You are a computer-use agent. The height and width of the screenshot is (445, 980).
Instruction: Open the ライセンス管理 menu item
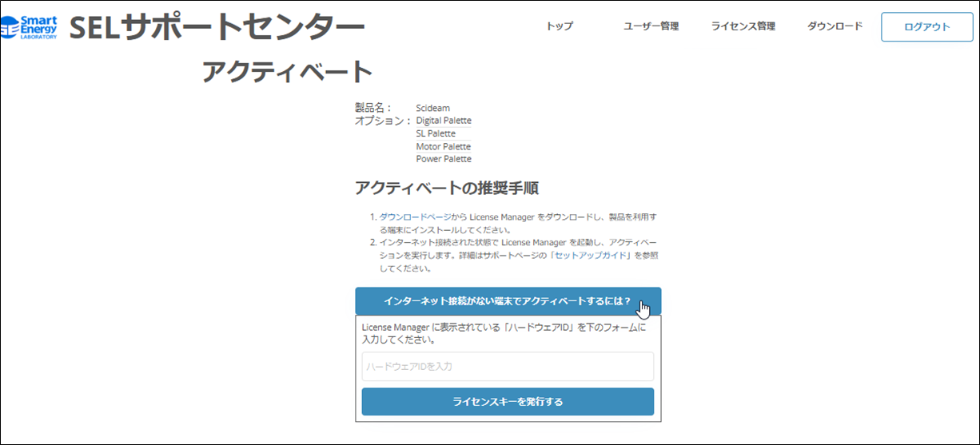[x=743, y=26]
